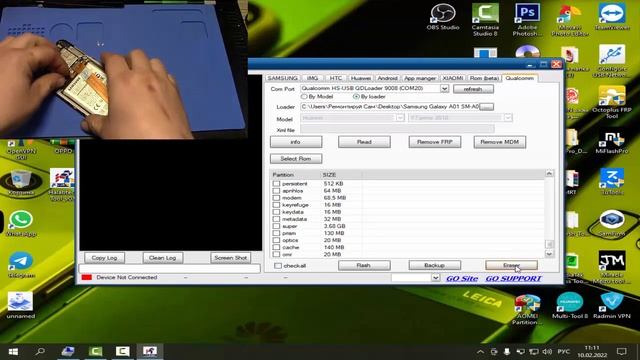Click the Select Rom button
Image resolution: width=640 pixels, height=360 pixels.
(x=296, y=158)
